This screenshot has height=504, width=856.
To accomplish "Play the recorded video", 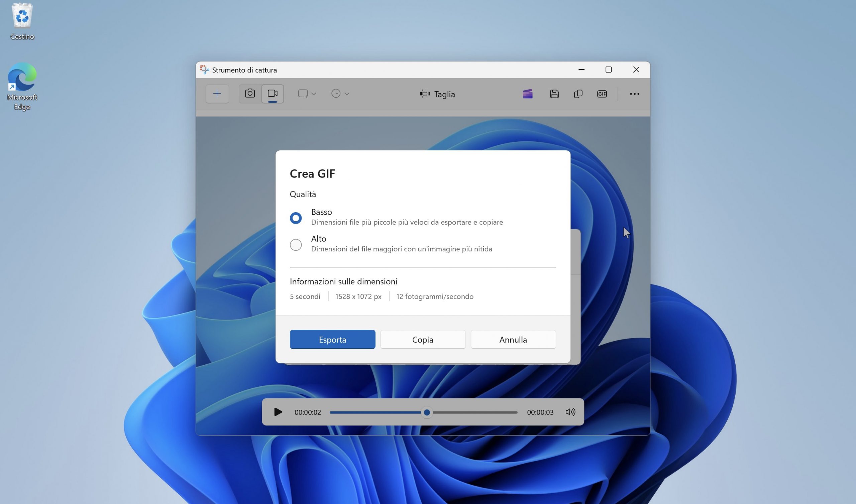I will coord(278,412).
